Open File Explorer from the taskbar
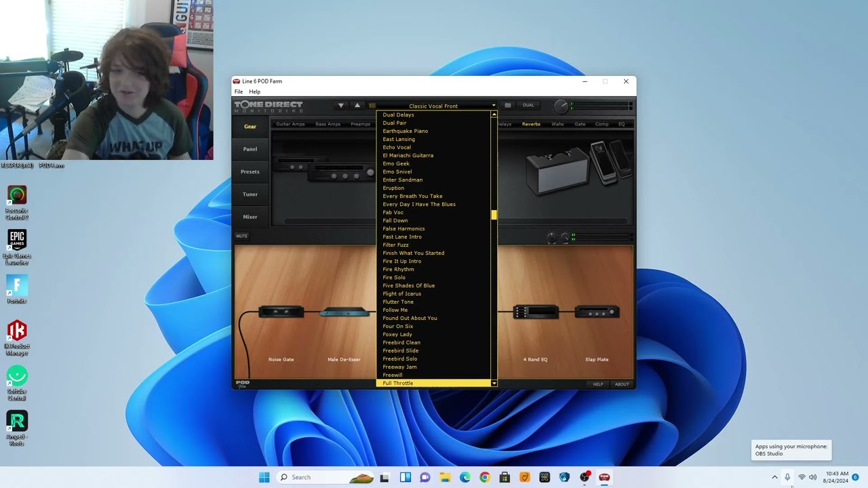Screen dimensions: 868x488 pyautogui.click(x=445, y=477)
